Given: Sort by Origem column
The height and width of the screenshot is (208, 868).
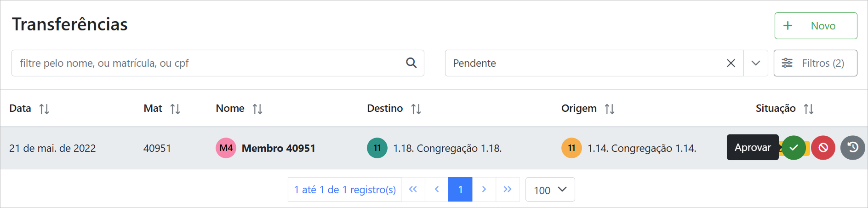Looking at the screenshot, I should point(610,109).
